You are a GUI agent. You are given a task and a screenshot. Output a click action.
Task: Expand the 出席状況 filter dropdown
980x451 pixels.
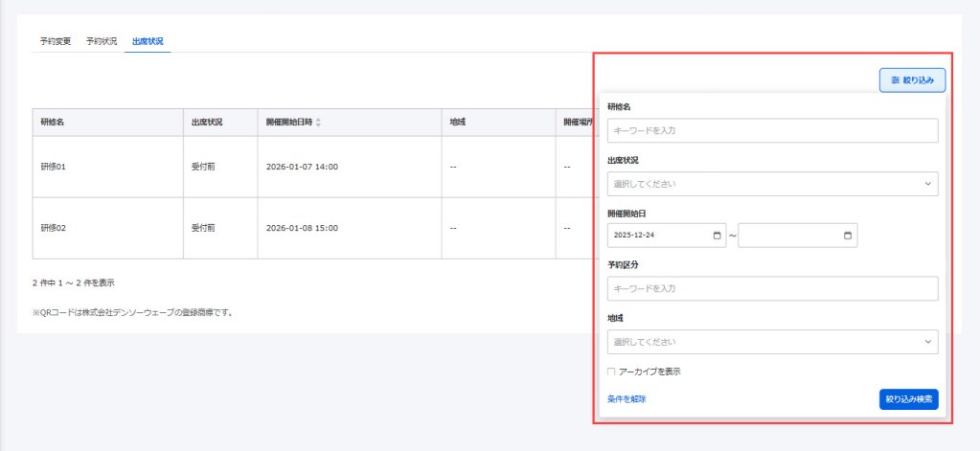coord(772,184)
